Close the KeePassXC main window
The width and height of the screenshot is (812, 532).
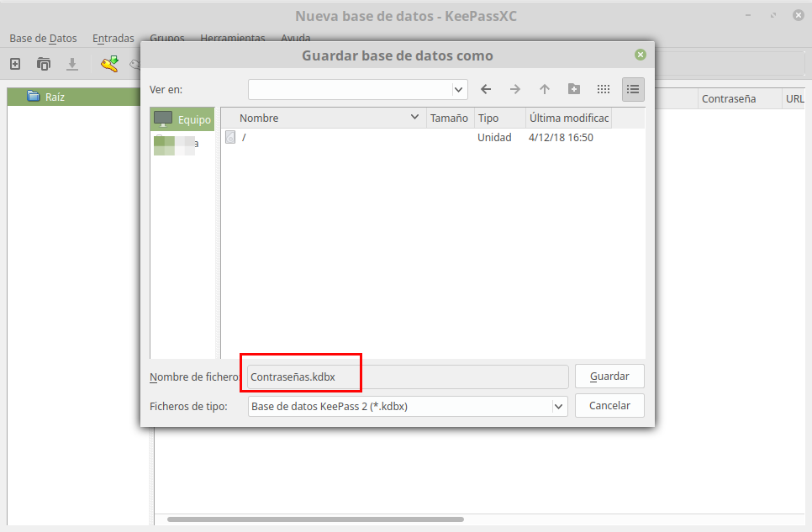[x=798, y=15]
